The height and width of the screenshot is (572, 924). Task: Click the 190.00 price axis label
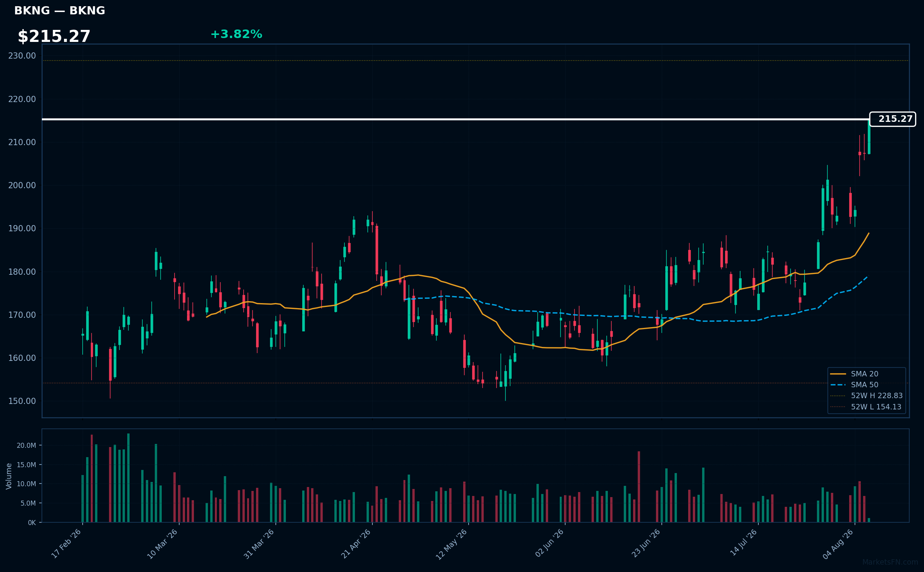(22, 229)
